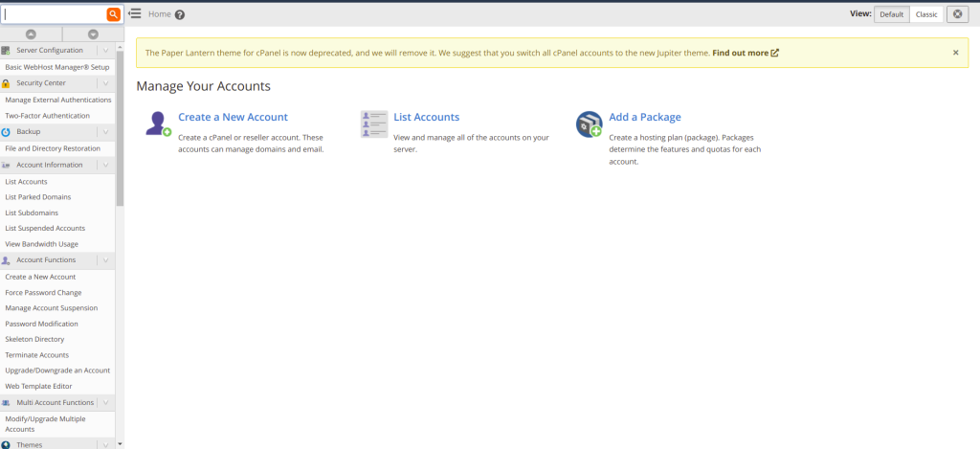The image size is (980, 449).
Task: Click the orange search magnifier button
Action: point(113,14)
